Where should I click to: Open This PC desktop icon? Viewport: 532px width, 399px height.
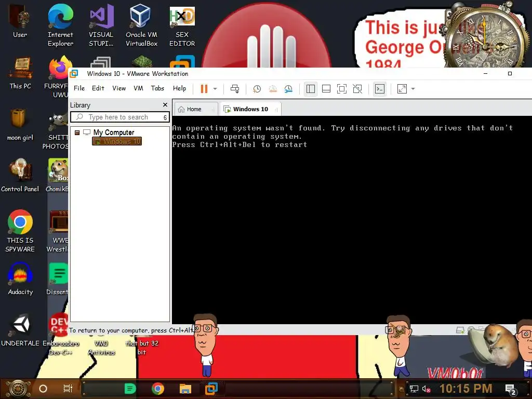tap(20, 73)
